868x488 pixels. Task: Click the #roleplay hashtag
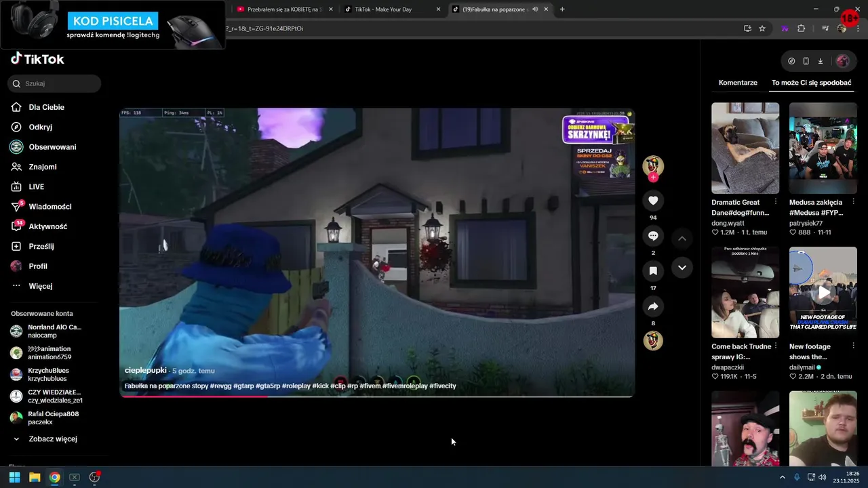pos(296,386)
